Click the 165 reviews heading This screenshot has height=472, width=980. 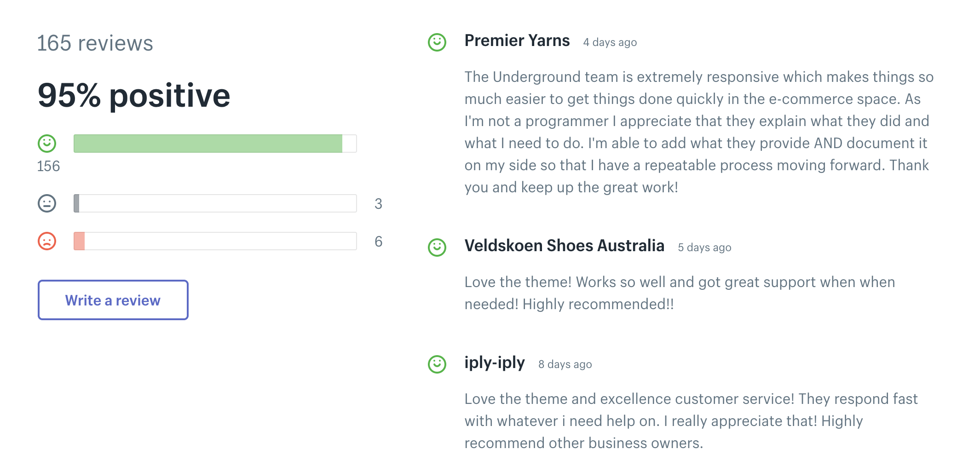(x=95, y=43)
